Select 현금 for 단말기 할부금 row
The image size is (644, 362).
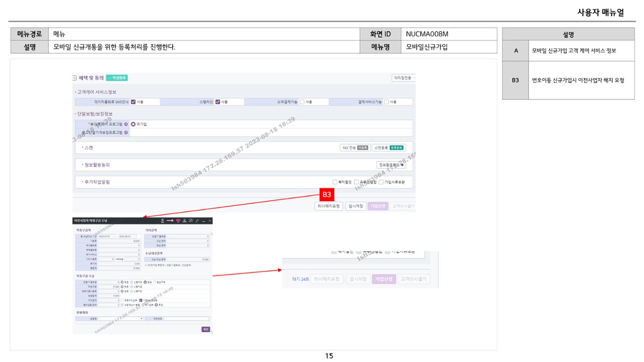click(122, 282)
